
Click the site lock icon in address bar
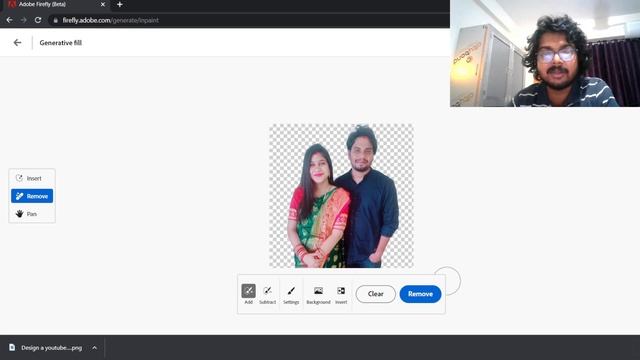(x=56, y=20)
